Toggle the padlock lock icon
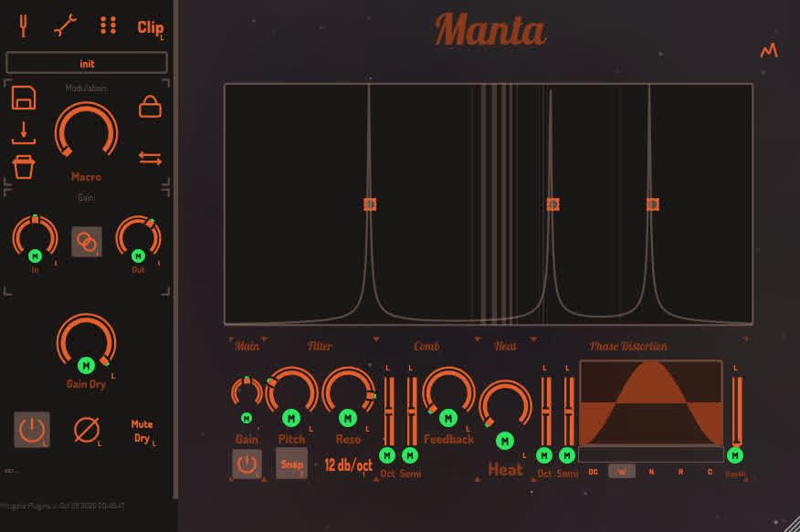This screenshot has height=532, width=800. (x=150, y=106)
